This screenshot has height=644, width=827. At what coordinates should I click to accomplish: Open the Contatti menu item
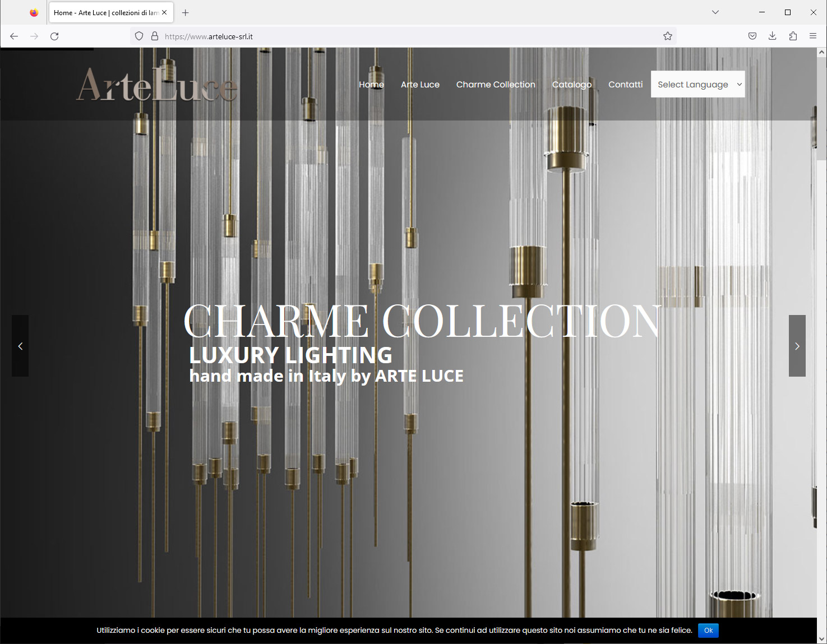click(x=626, y=85)
